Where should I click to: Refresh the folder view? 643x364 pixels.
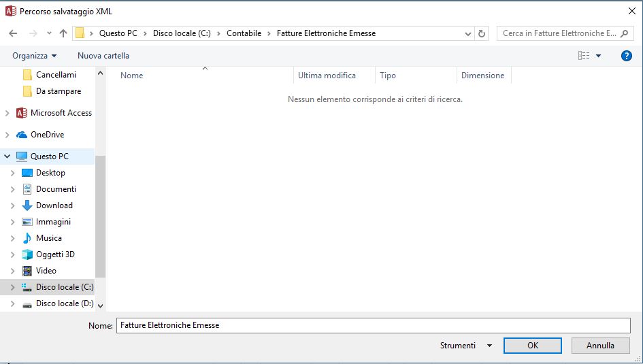[x=482, y=33]
